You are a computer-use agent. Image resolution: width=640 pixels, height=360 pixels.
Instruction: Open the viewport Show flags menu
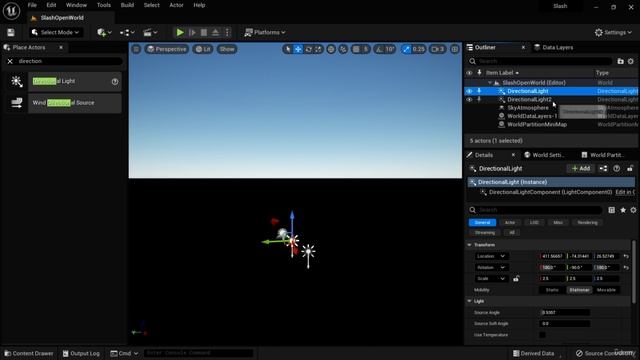coord(227,49)
